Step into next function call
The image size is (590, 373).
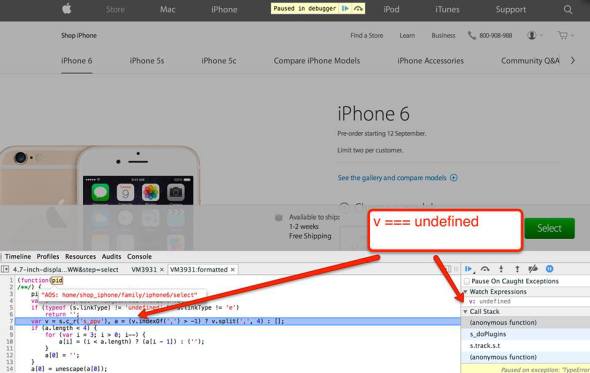pyautogui.click(x=501, y=269)
